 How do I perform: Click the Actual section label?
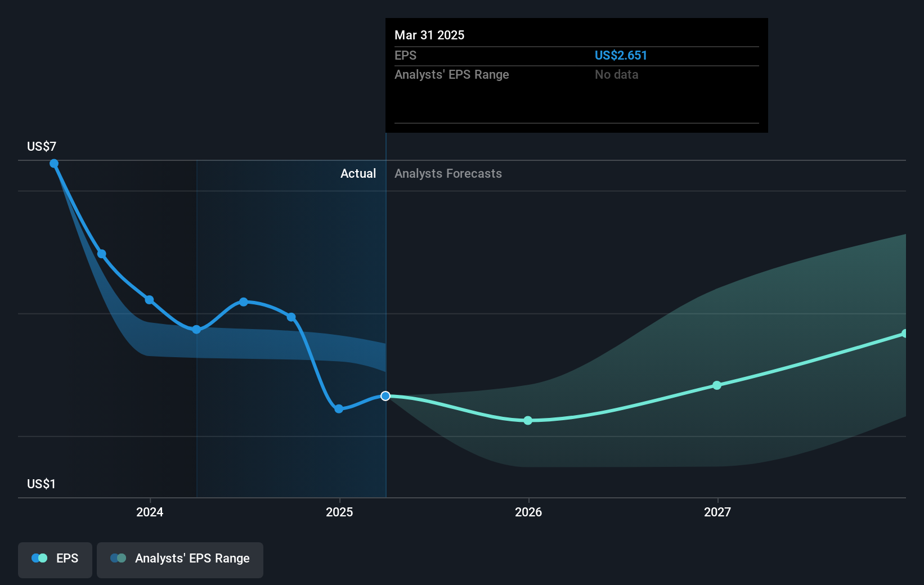[x=358, y=174]
